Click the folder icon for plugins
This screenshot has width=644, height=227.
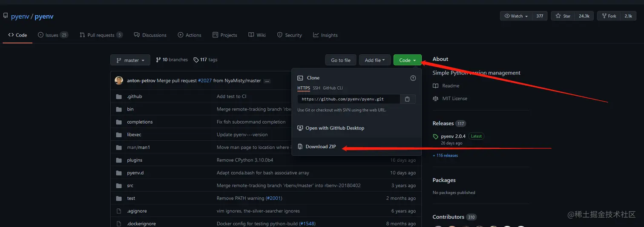(119, 160)
